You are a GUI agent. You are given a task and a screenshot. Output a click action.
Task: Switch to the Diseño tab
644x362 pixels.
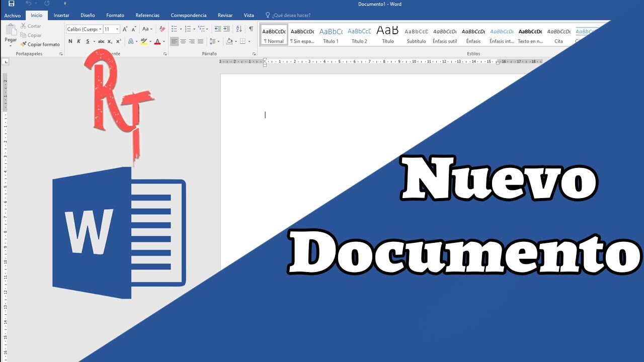coord(88,16)
